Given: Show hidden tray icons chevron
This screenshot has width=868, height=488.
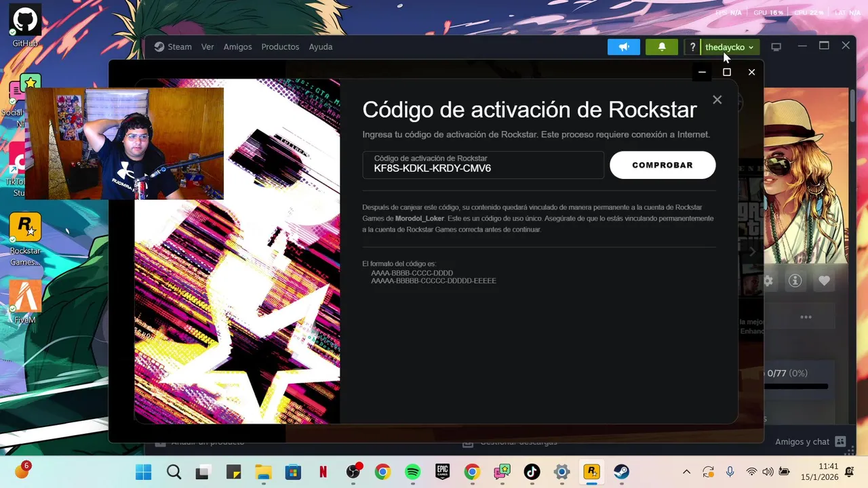Looking at the screenshot, I should pos(686,472).
